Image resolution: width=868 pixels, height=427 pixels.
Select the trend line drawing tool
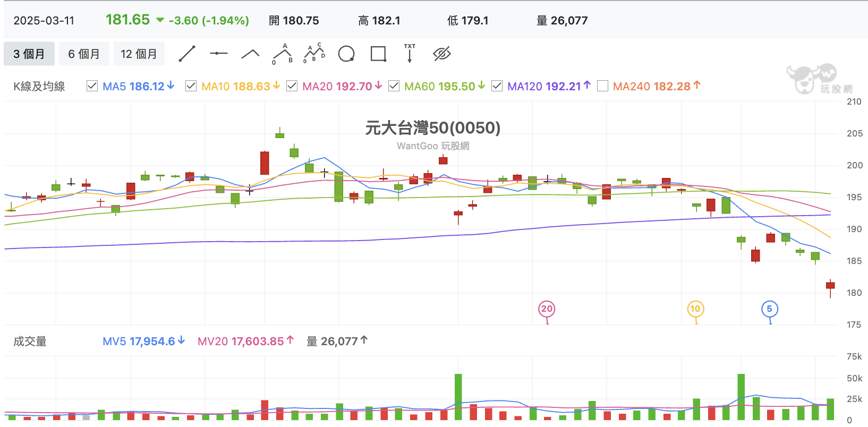click(187, 54)
